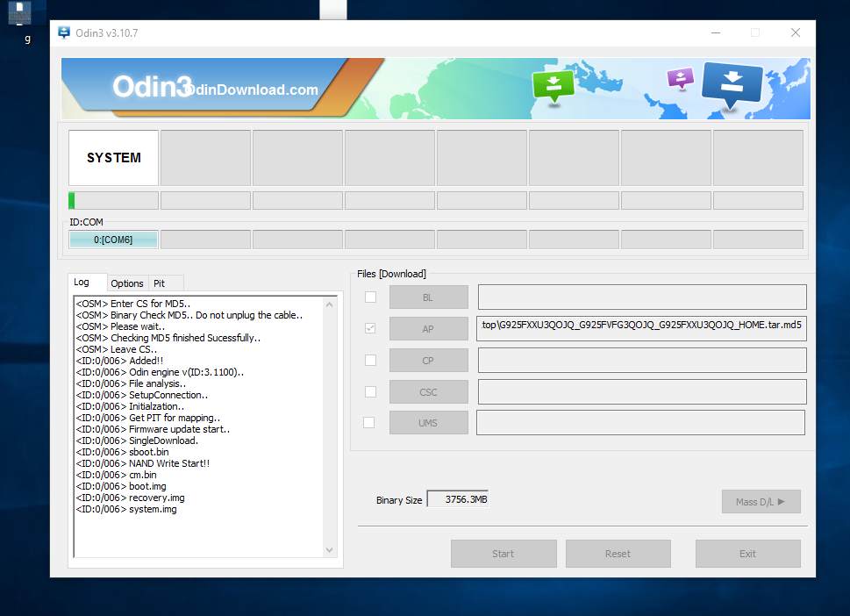Minimize the Odin3 window
The height and width of the screenshot is (616, 850).
[x=716, y=32]
